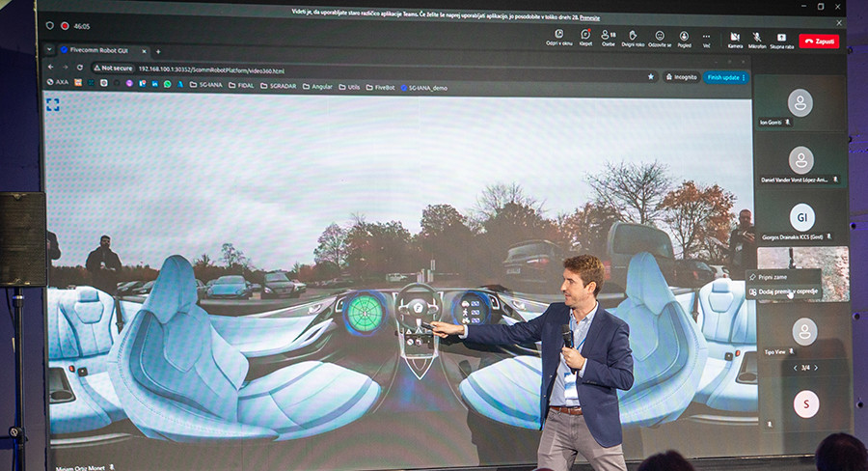Open a new browser tab
Screen dimensions: 868x471
click(x=158, y=51)
